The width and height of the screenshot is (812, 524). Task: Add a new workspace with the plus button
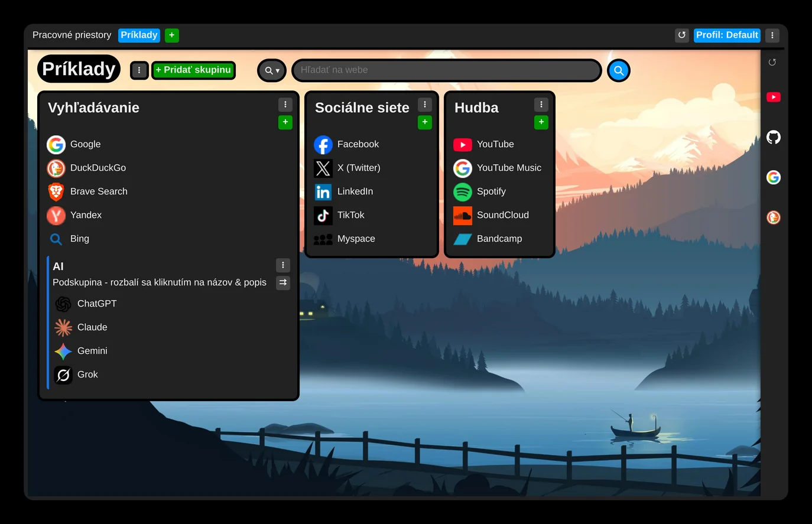[x=172, y=35]
